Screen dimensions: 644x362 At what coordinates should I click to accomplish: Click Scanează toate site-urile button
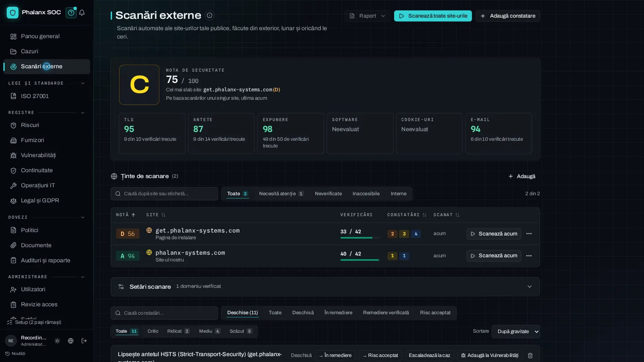pyautogui.click(x=433, y=16)
